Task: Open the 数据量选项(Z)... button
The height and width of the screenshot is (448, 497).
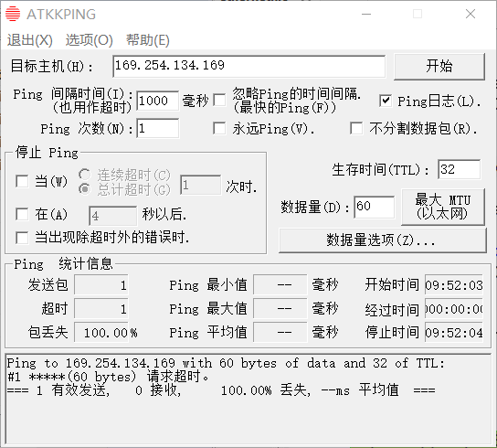Action: [382, 240]
